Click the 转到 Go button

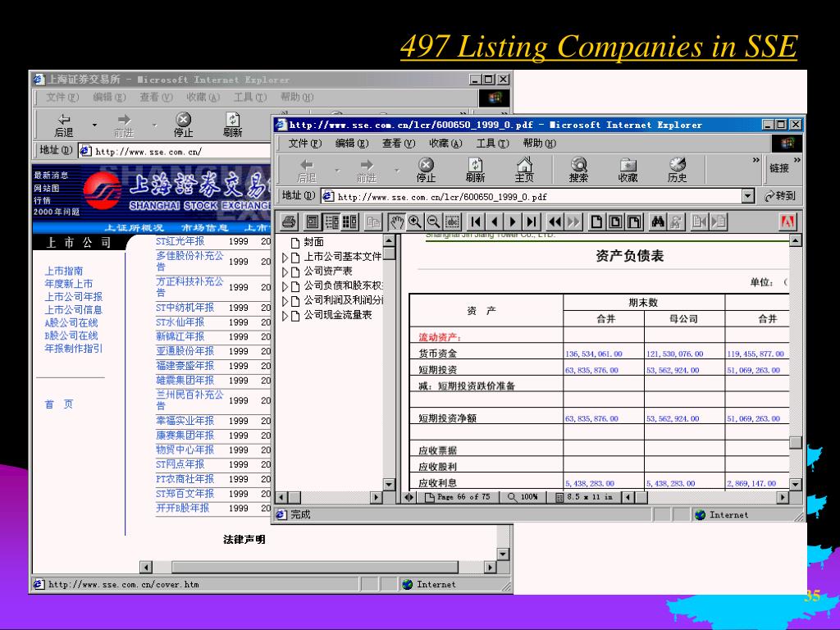click(780, 196)
